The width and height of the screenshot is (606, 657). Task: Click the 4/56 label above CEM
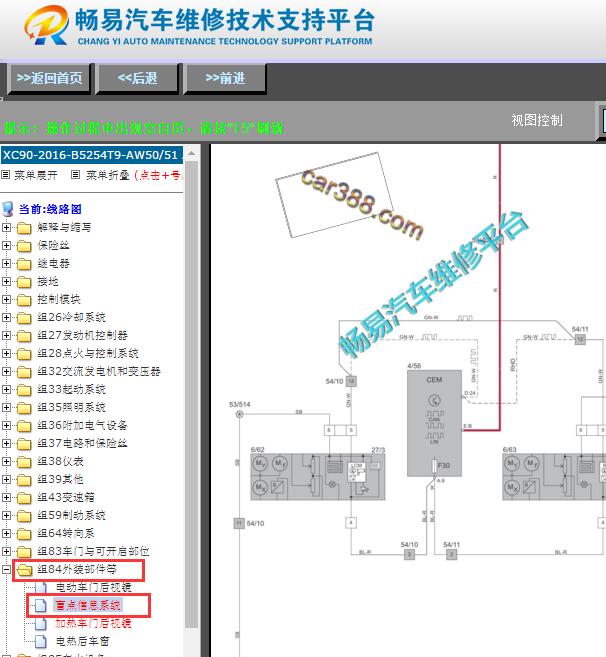point(414,366)
